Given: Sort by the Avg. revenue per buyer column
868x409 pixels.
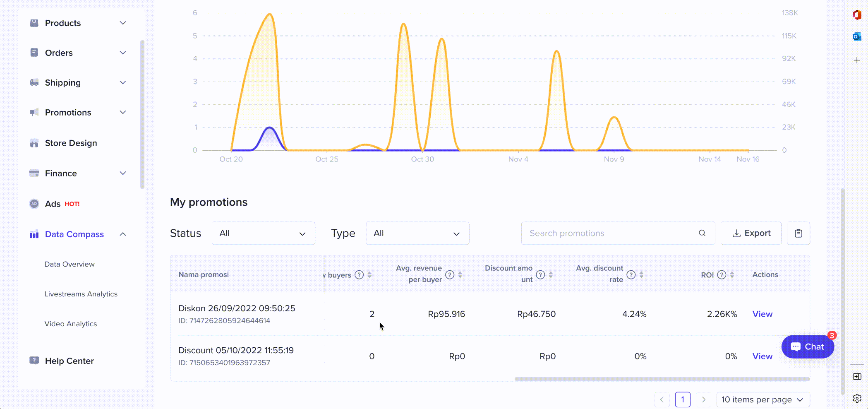Looking at the screenshot, I should click(460, 275).
